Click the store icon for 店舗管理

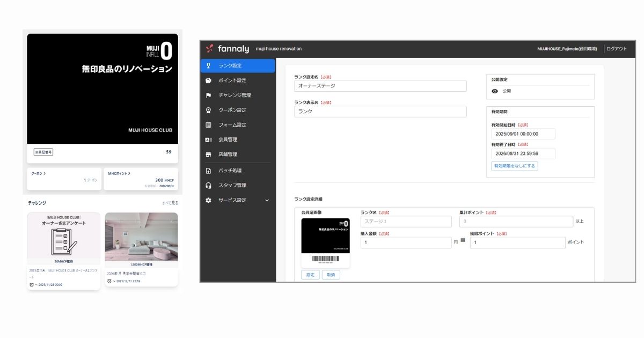pos(208,155)
